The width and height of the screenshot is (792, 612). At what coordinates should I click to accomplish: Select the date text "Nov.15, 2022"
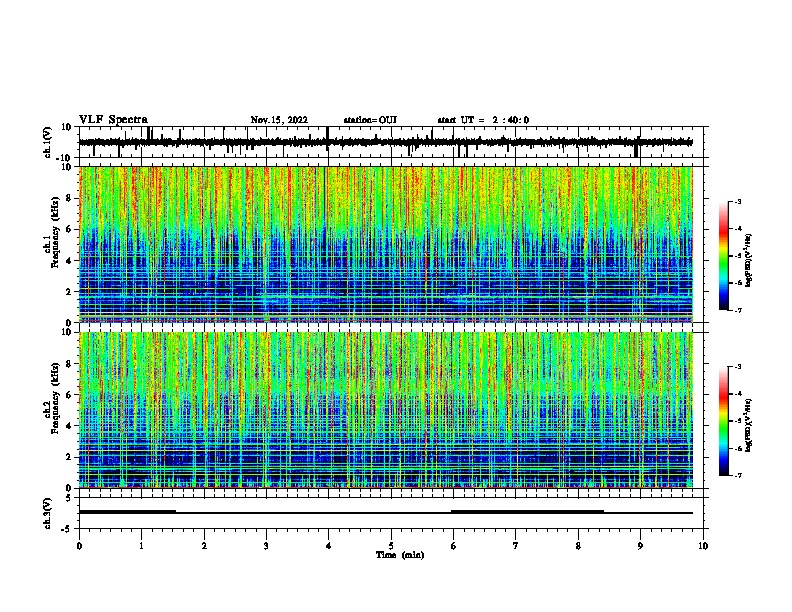[279, 120]
